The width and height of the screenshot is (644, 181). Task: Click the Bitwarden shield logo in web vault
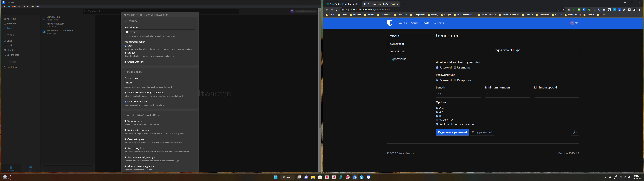[390, 23]
